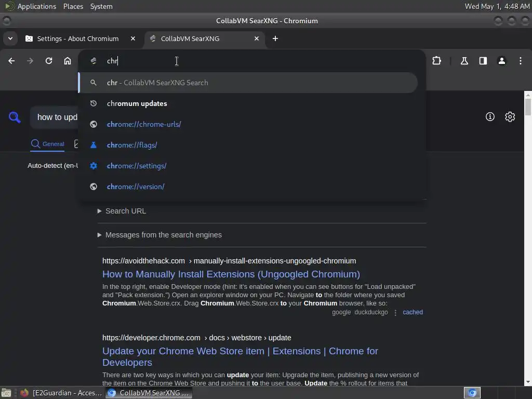Viewport: 532px width, 399px height.
Task: Click the workspace switcher Chromium icon
Action: (472, 393)
